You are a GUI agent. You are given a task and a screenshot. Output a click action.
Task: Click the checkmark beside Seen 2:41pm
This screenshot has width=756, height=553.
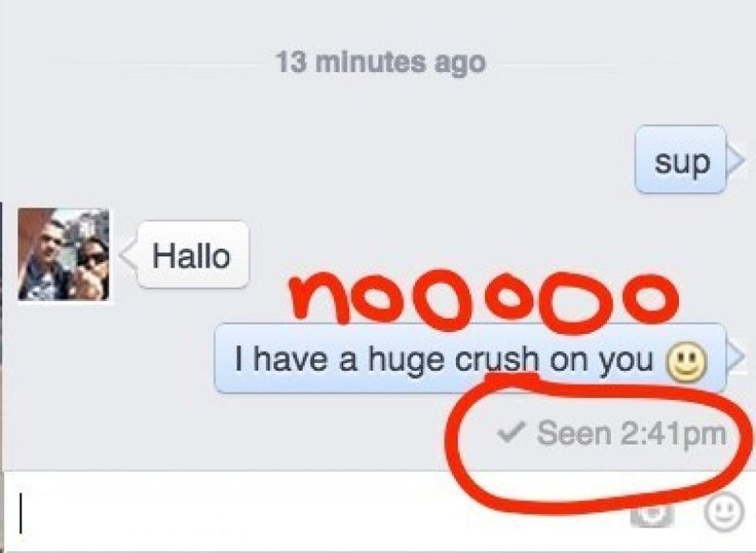(511, 432)
